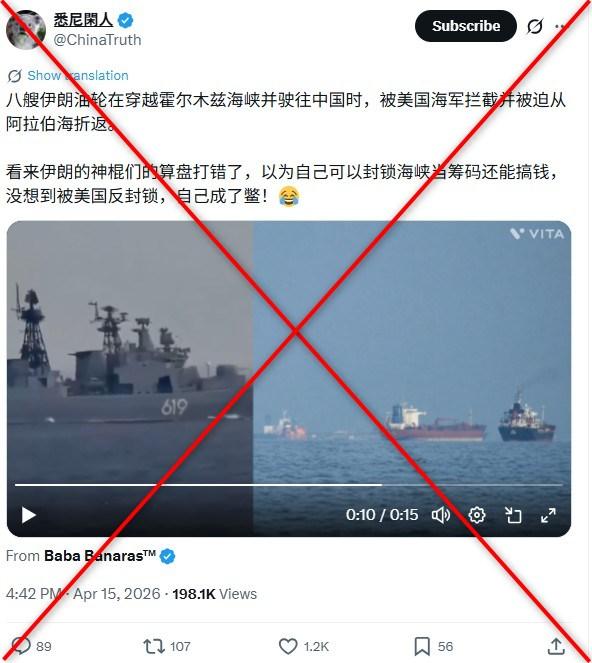
Task: Click the Show translation link
Action: point(78,76)
